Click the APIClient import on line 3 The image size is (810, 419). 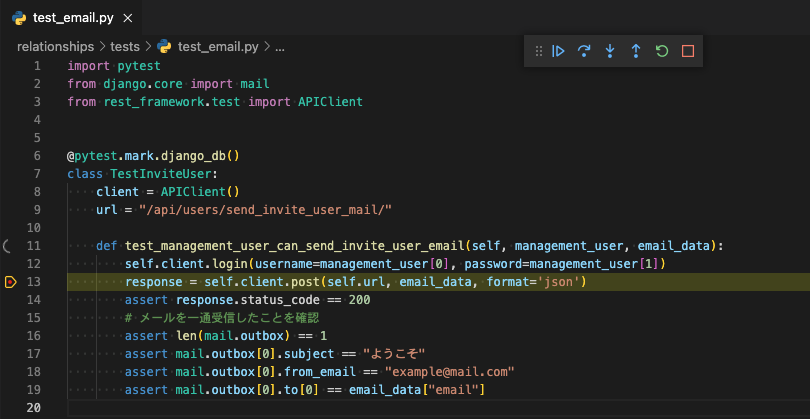click(x=331, y=102)
